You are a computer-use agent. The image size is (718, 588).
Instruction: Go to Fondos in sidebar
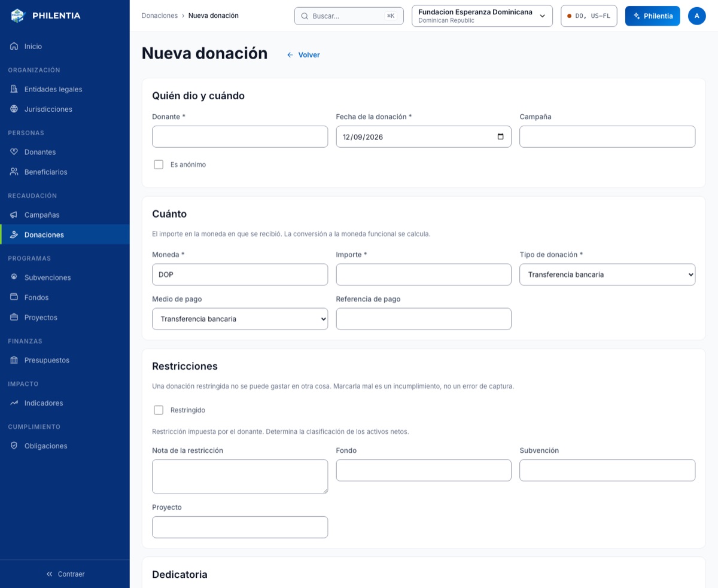point(65,297)
